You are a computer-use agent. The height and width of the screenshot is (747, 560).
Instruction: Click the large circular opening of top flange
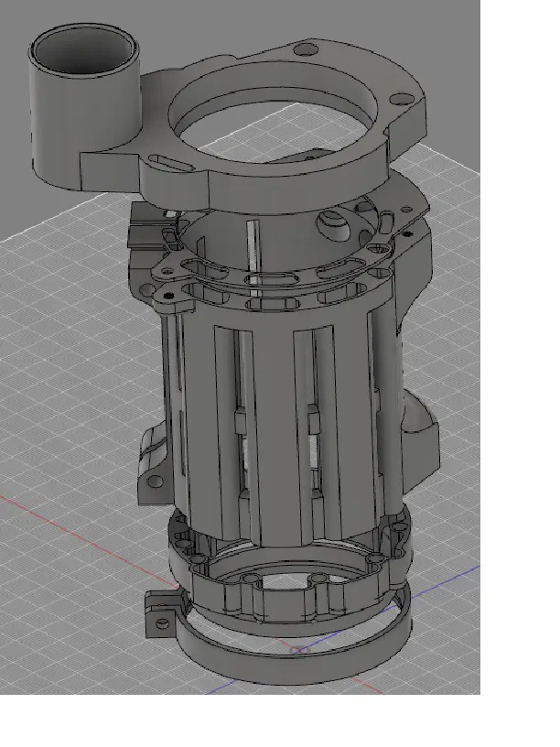(275, 124)
